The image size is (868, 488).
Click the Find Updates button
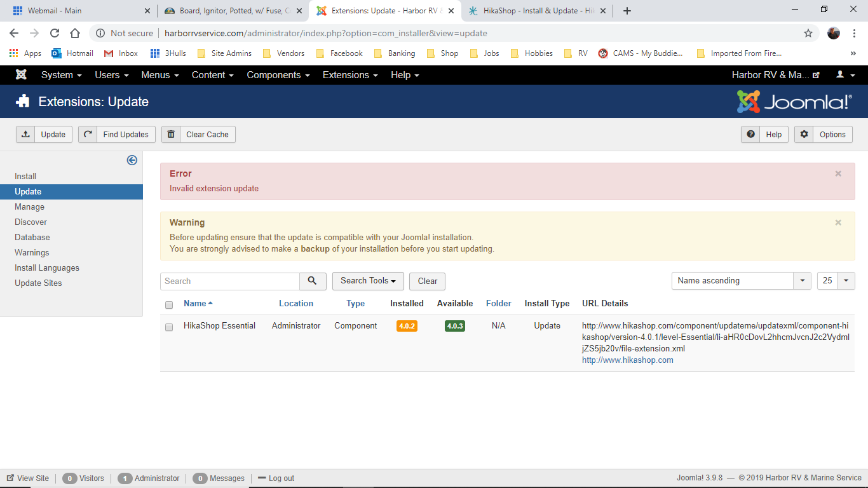117,134
